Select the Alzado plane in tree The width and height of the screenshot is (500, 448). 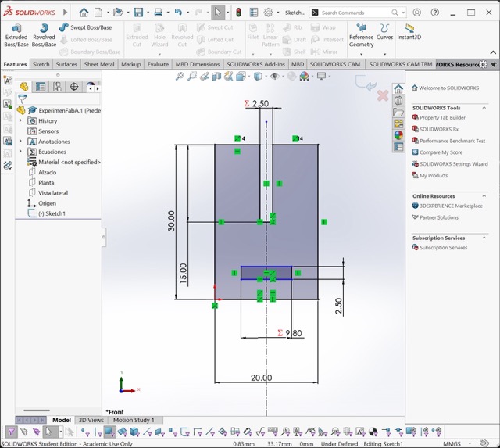(x=47, y=172)
